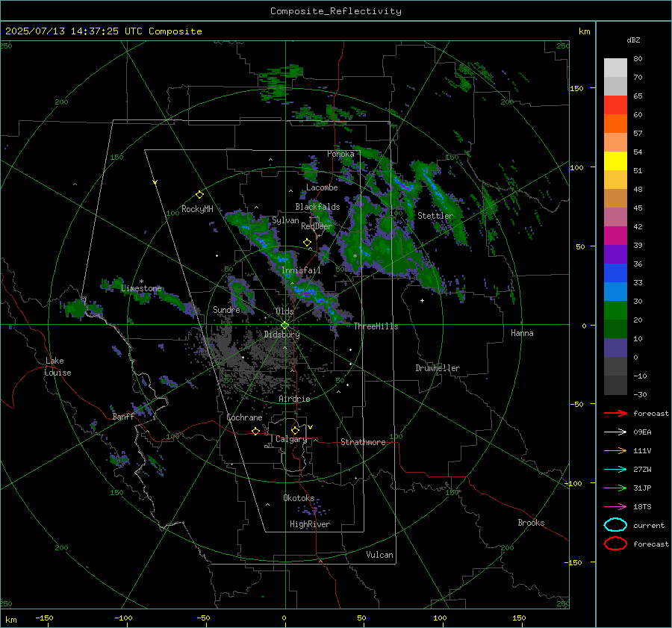Click the Cochrane town label
Image resolution: width=672 pixels, height=628 pixels.
point(244,417)
